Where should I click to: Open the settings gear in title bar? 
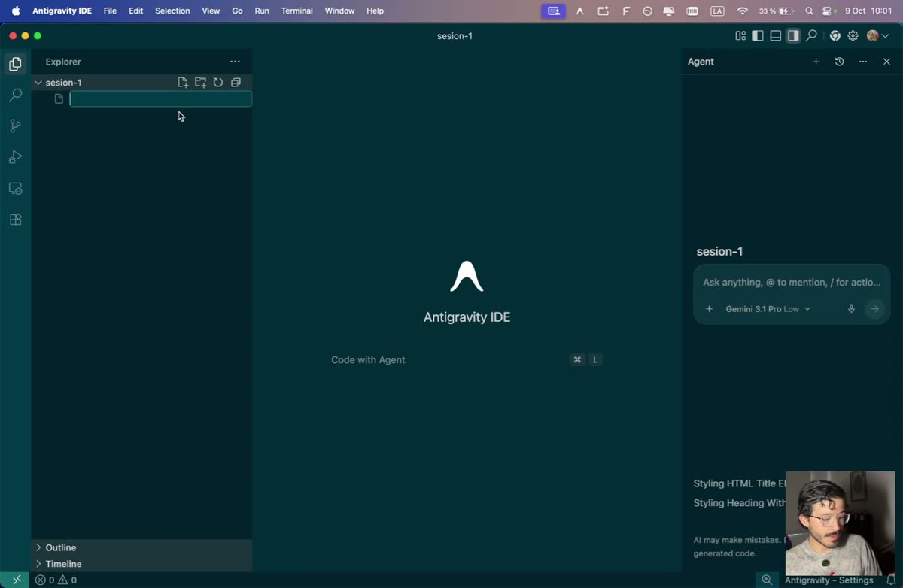coord(853,35)
